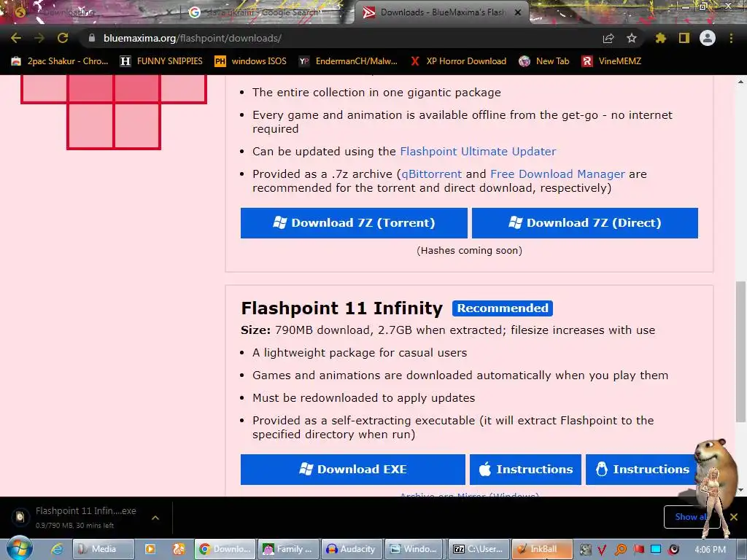
Task: Click the Flashpoint 11 Infinity heading
Action: coord(342,308)
